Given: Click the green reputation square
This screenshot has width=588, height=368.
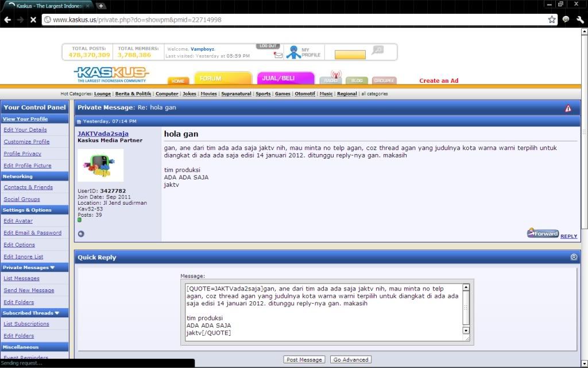Looking at the screenshot, I should (x=79, y=220).
